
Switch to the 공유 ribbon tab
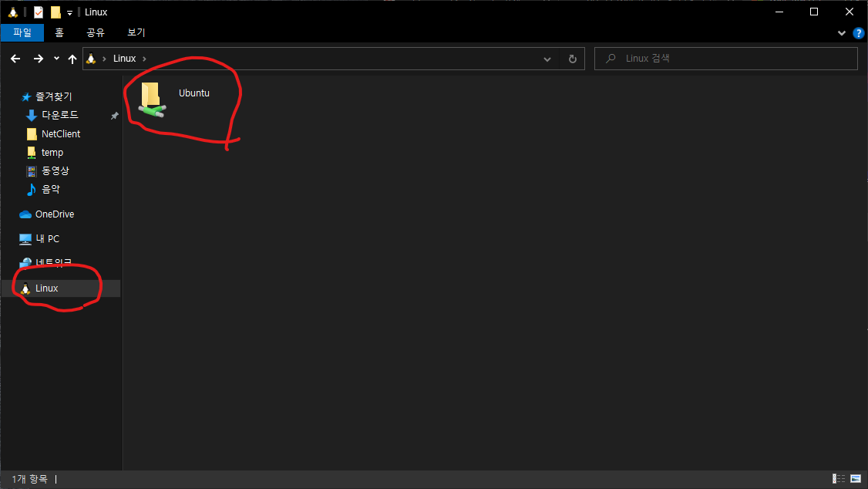[x=96, y=32]
